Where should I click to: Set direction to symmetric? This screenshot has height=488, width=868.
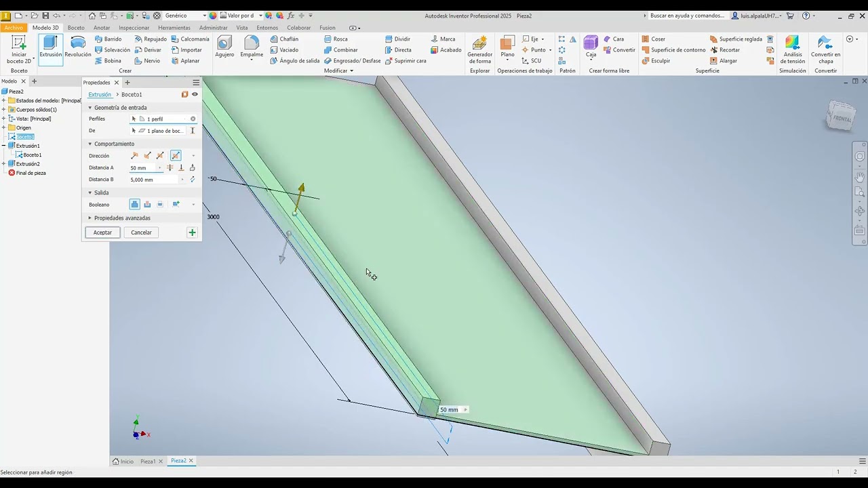(160, 156)
